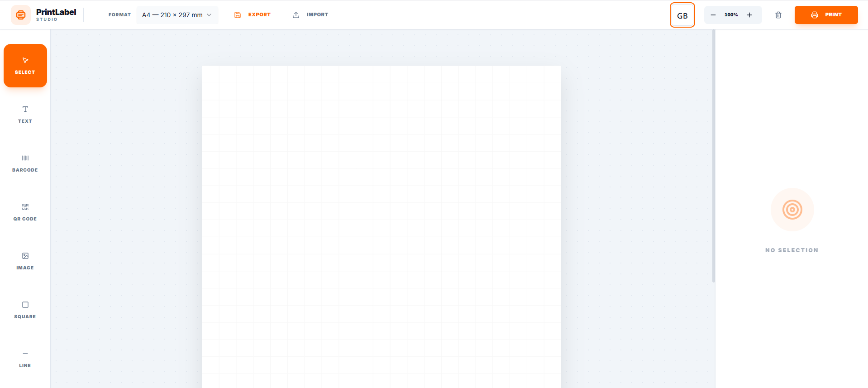The height and width of the screenshot is (388, 868).
Task: Pick the Line tool
Action: 25,359
